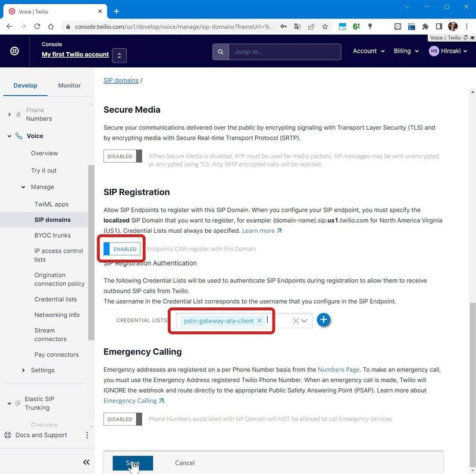Open Origination connection policy
This screenshot has height=474, width=476.
pyautogui.click(x=59, y=279)
